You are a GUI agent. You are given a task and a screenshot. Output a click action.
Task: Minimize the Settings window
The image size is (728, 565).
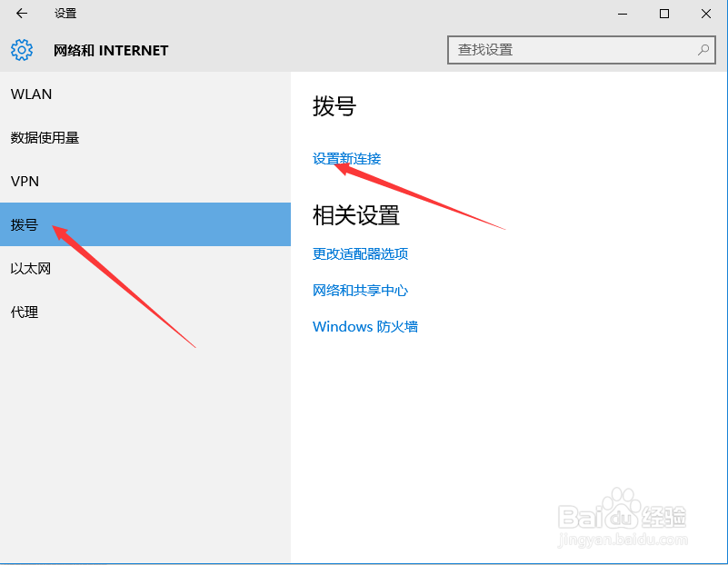(623, 14)
